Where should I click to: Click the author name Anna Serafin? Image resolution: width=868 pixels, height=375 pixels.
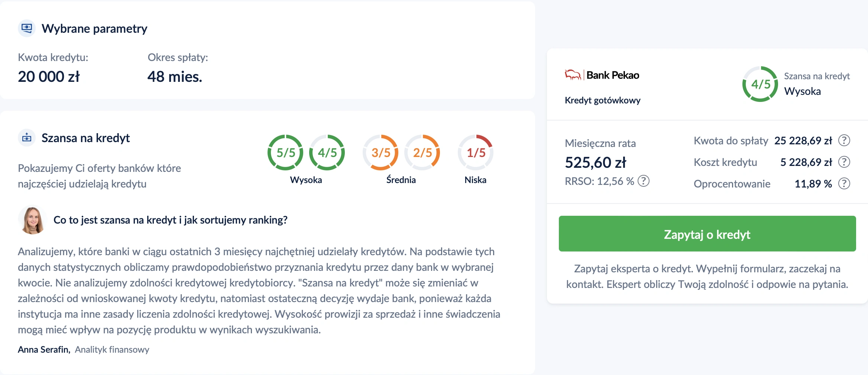44,349
